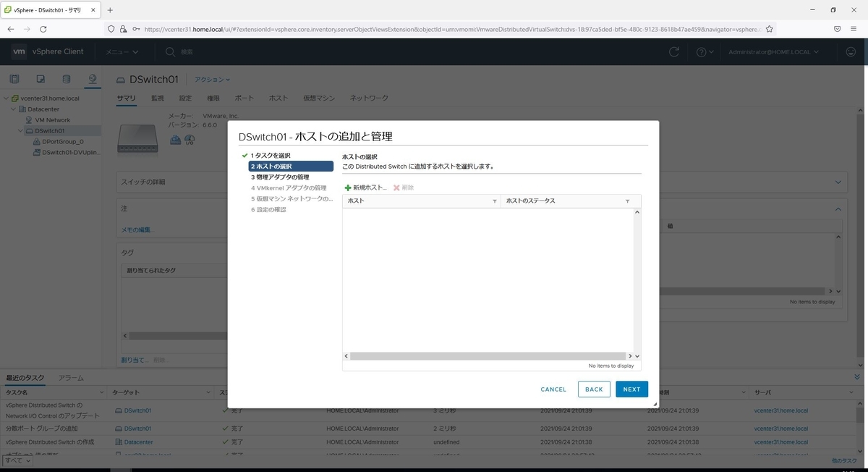This screenshot has height=472, width=868.
Task: Select wizard step 6 設定の確認
Action: coord(268,210)
